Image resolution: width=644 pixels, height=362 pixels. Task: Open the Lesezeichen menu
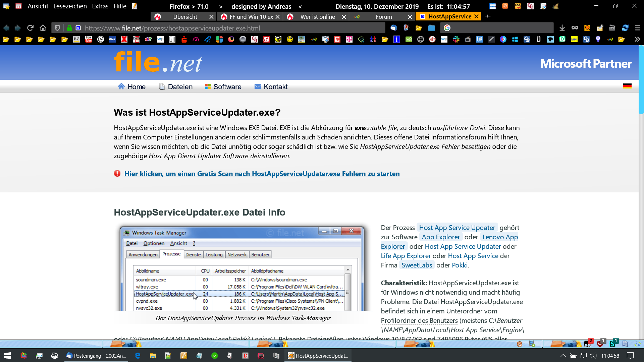(70, 6)
